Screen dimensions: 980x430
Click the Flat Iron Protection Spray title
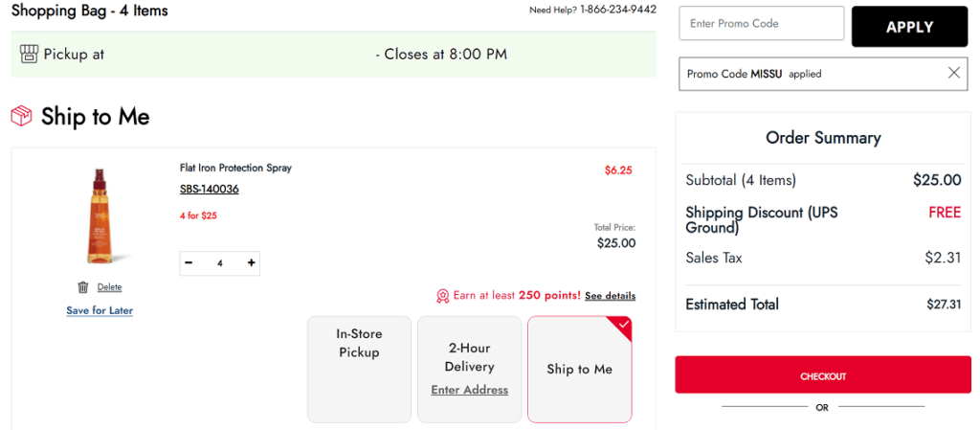coord(235,168)
